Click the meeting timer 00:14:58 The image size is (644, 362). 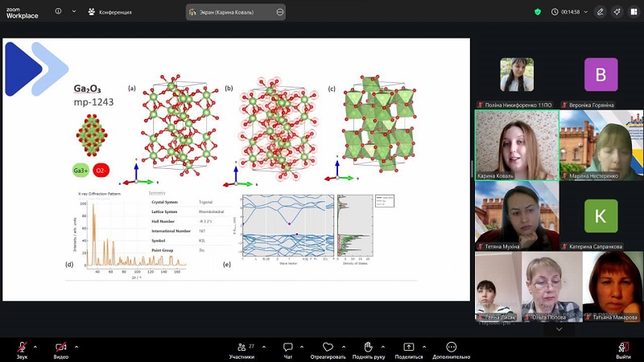coord(566,12)
